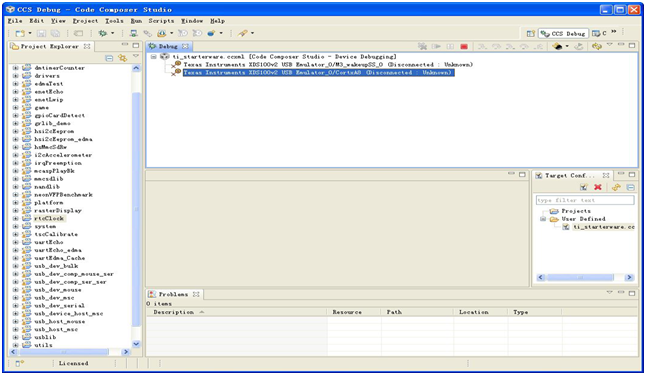Open the Project Explorer view menu arrow
The image size is (646, 375).
136,56
